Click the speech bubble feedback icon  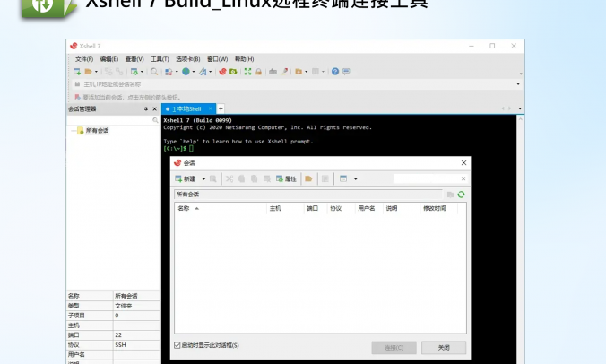pos(346,72)
